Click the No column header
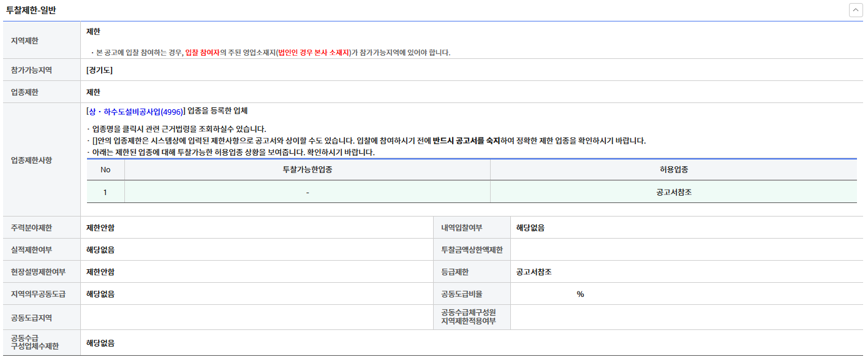 [105, 170]
